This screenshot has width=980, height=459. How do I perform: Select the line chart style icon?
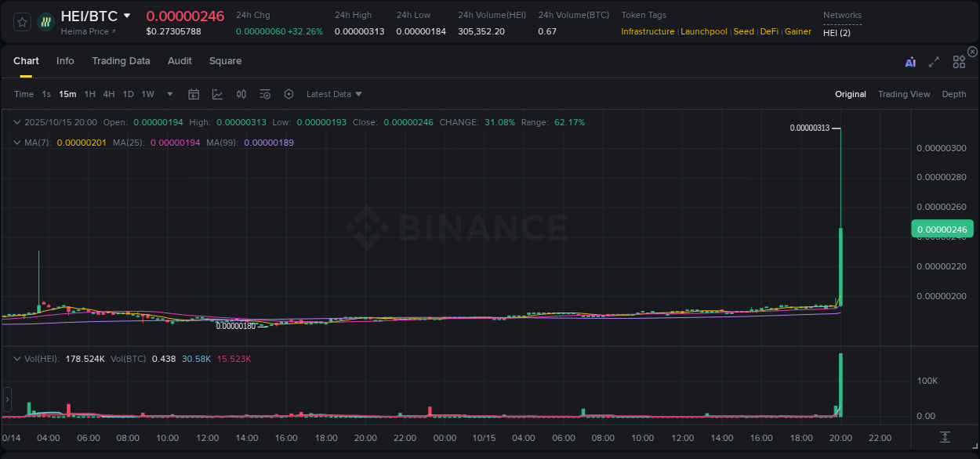click(x=217, y=94)
